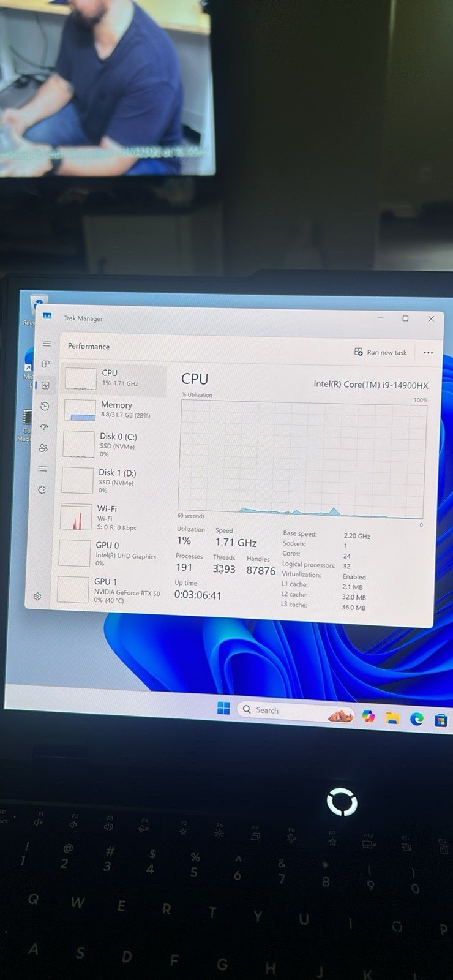Click the 1.71 GHz speed value
The image size is (453, 980).
[236, 543]
